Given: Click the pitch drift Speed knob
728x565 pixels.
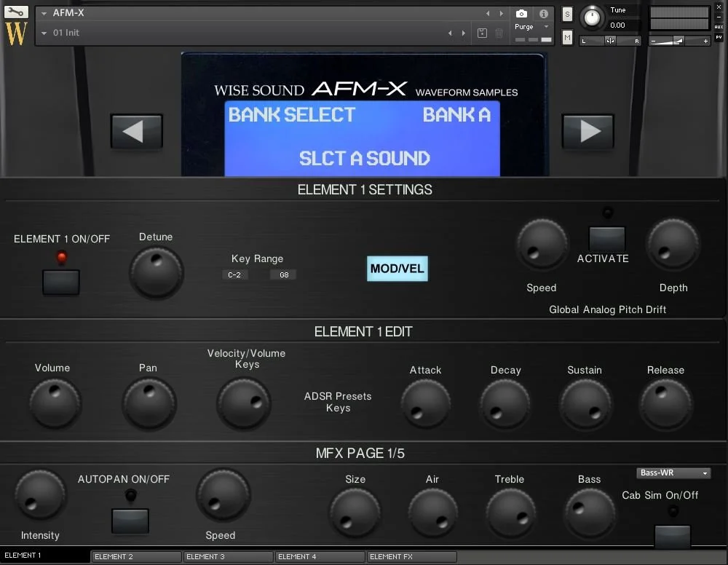Looking at the screenshot, I should tap(542, 244).
